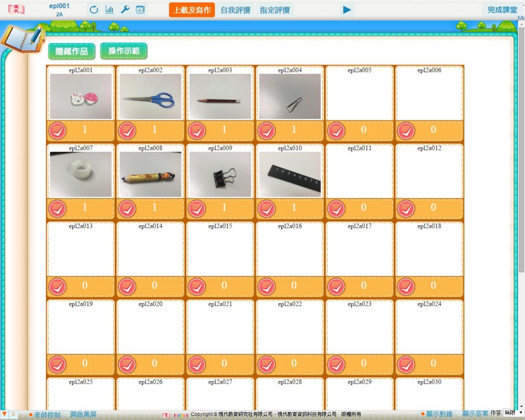Click the count 1 under epl2a002
525x420 pixels.
pyautogui.click(x=154, y=129)
